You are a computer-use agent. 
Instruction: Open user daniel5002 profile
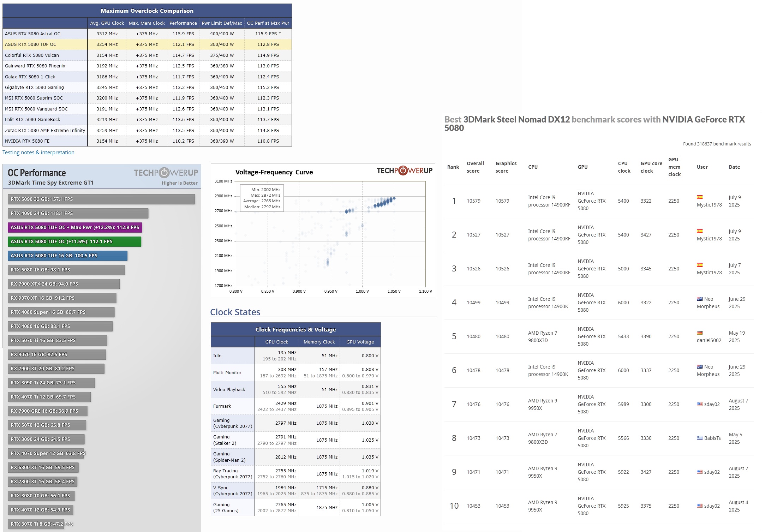[x=709, y=340]
